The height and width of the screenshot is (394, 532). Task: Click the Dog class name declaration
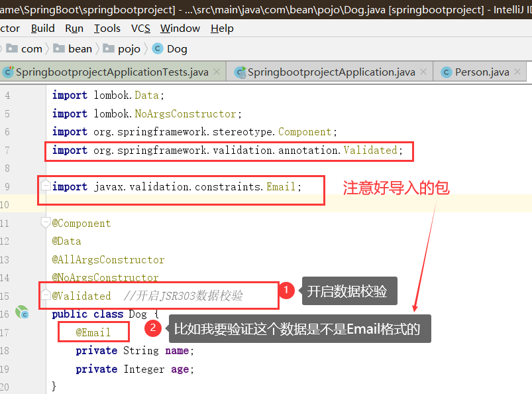point(138,314)
